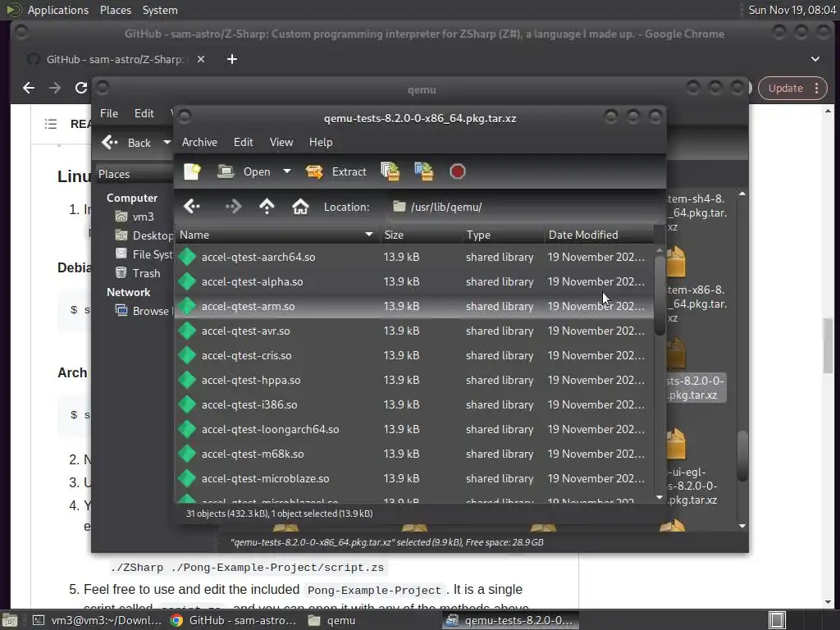Select the accel-qtest-avr.so file
This screenshot has width=840, height=630.
(x=414, y=331)
